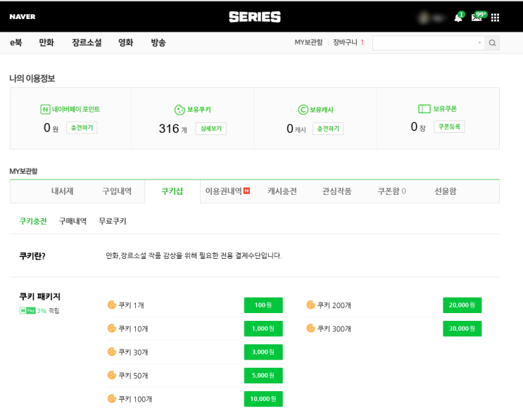Click 충전하기 under 보유캐시
The height and width of the screenshot is (420, 523).
[328, 129]
